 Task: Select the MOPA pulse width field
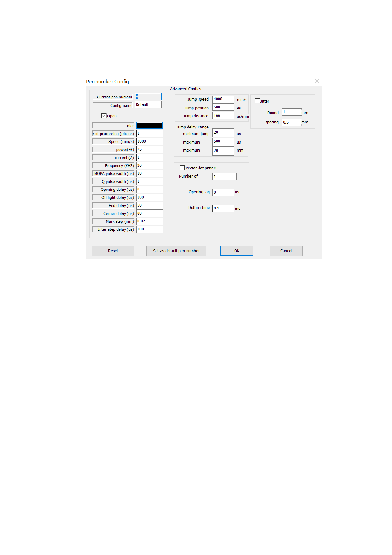coord(149,173)
